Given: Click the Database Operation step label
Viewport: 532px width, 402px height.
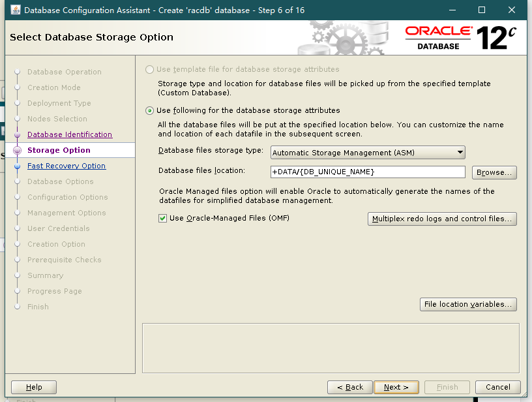Looking at the screenshot, I should pyautogui.click(x=65, y=72).
